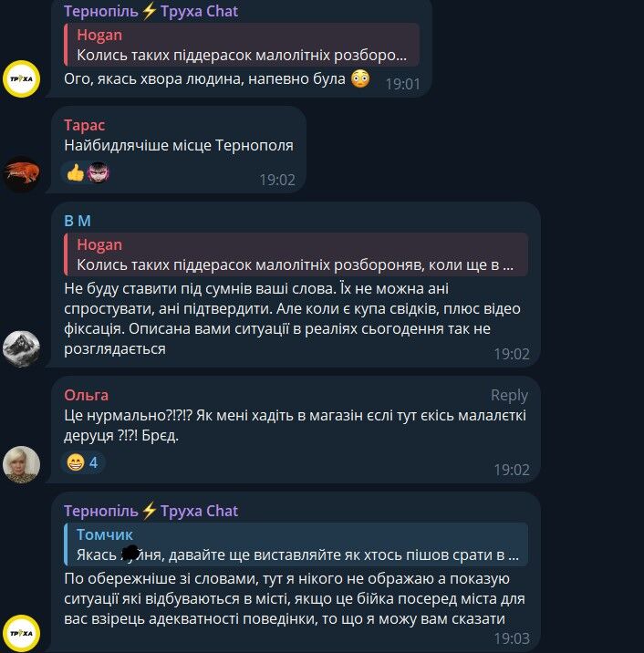Open the quoted Hogan reply in first message
This screenshot has height=653, width=644.
[242, 45]
